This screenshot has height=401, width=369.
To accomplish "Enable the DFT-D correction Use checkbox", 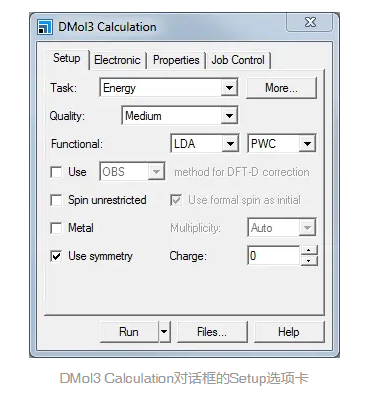I will pyautogui.click(x=56, y=172).
